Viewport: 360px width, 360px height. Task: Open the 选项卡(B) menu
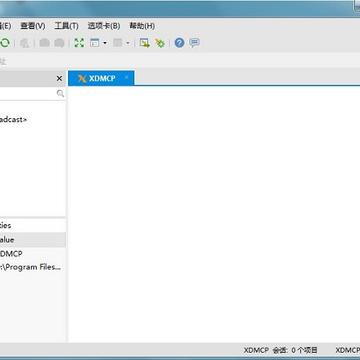(104, 26)
